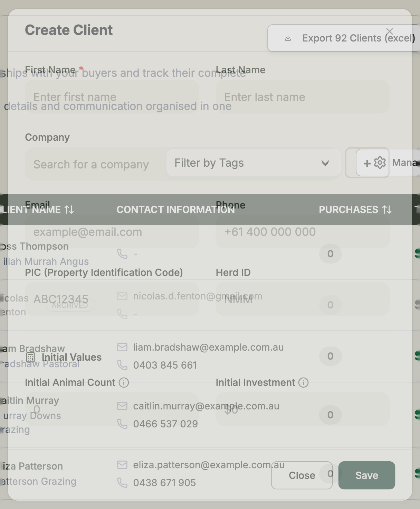The width and height of the screenshot is (420, 509).
Task: Focus the Initial Animal Count field
Action: point(112,409)
